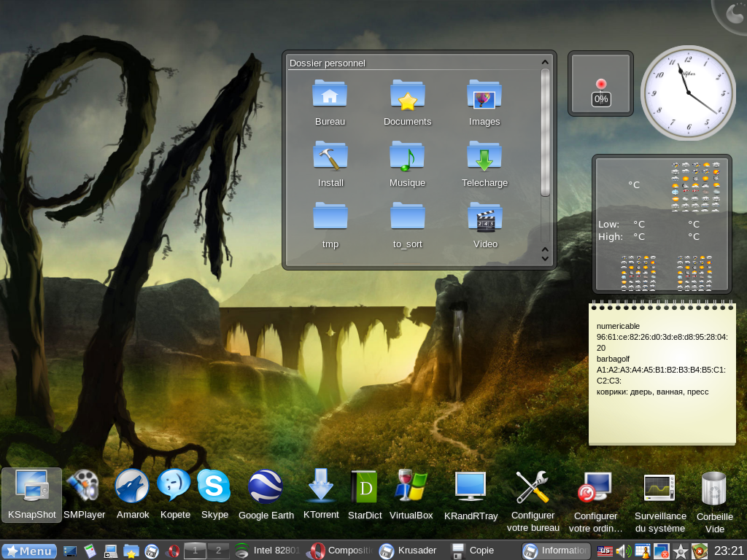Open Skype from the desktop
This screenshot has height=560, width=747.
(214, 487)
